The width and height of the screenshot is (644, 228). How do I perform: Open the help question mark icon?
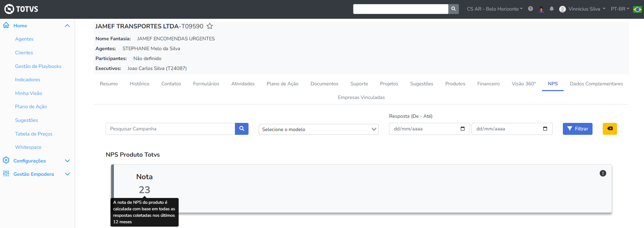[530, 9]
